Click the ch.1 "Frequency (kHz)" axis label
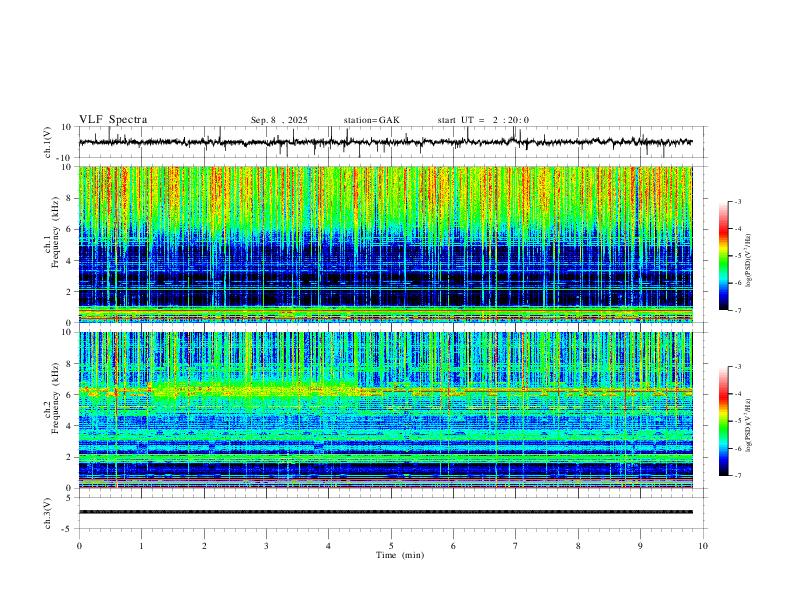The image size is (792, 612). [55, 233]
